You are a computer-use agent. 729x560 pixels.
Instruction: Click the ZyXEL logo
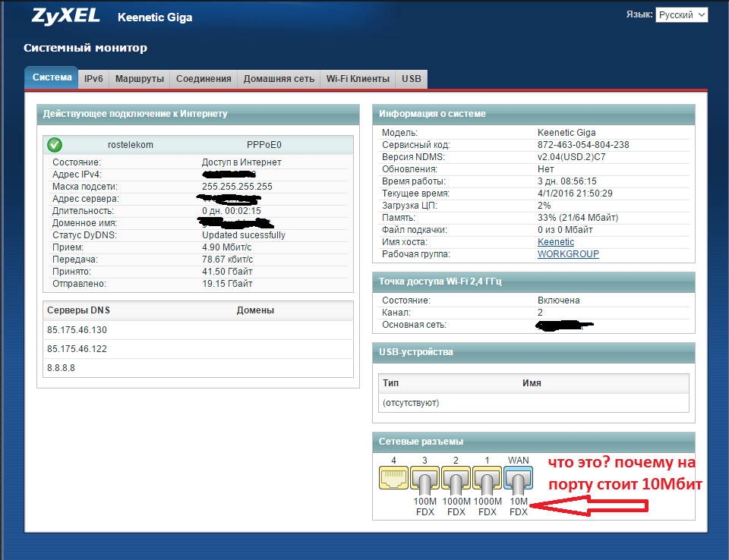click(65, 16)
